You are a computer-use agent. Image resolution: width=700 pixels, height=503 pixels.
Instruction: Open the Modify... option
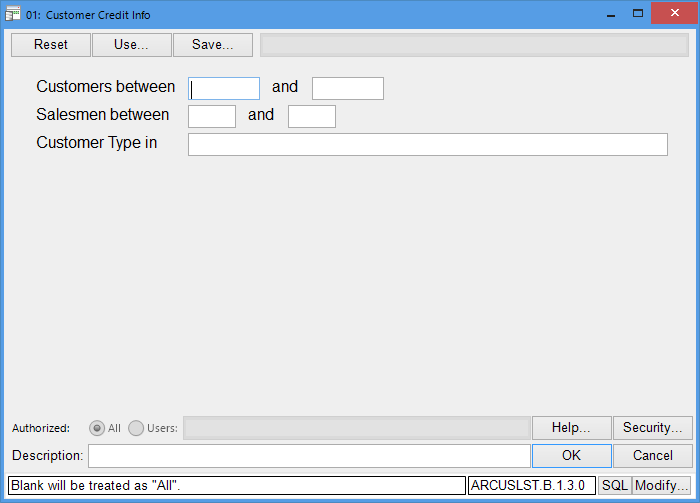[661, 485]
